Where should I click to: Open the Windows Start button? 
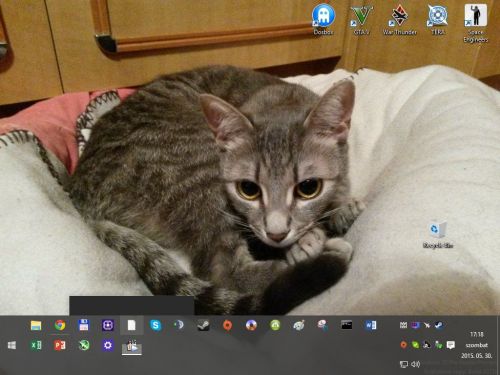point(12,345)
